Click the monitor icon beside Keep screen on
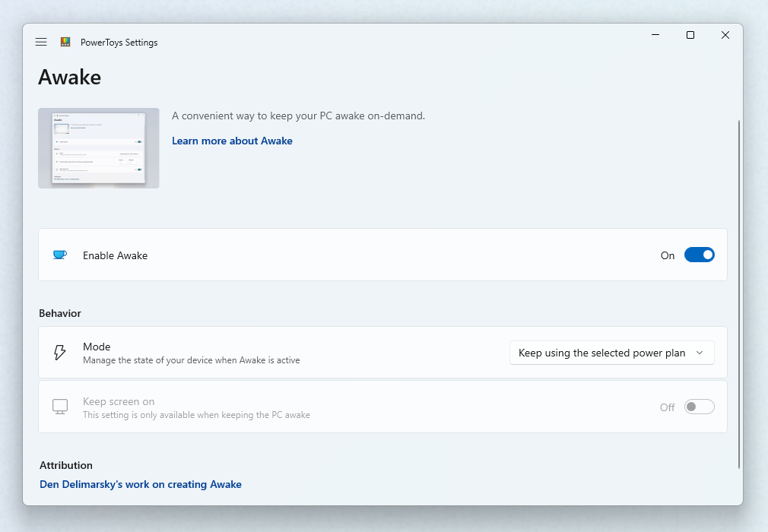Screen dimensions: 768x532 [x=60, y=407]
